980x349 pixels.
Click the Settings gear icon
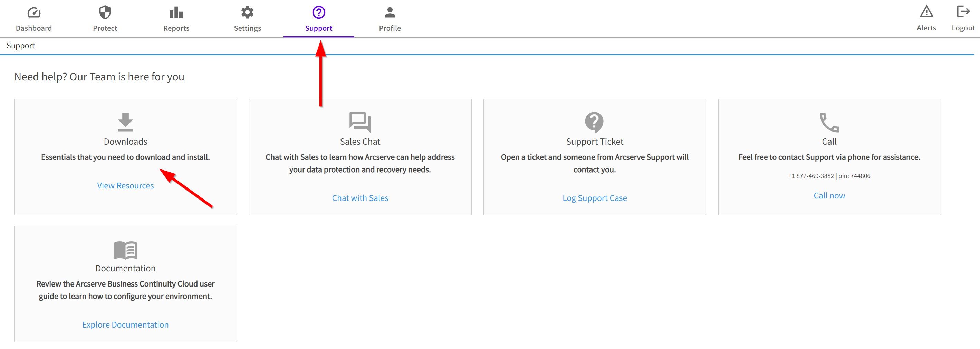point(247,12)
